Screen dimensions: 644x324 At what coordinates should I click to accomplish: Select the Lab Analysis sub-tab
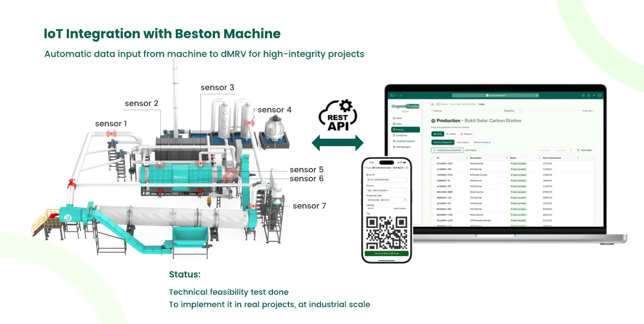(x=463, y=142)
